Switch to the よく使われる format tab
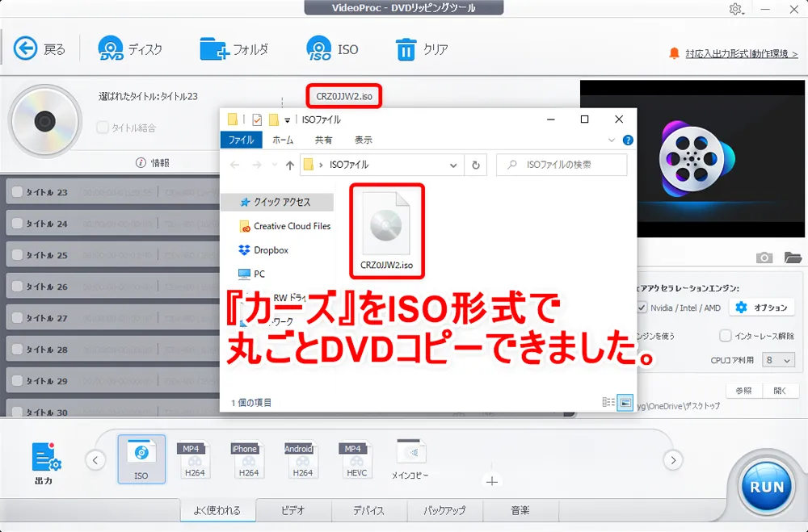This screenshot has width=808, height=532. (217, 510)
